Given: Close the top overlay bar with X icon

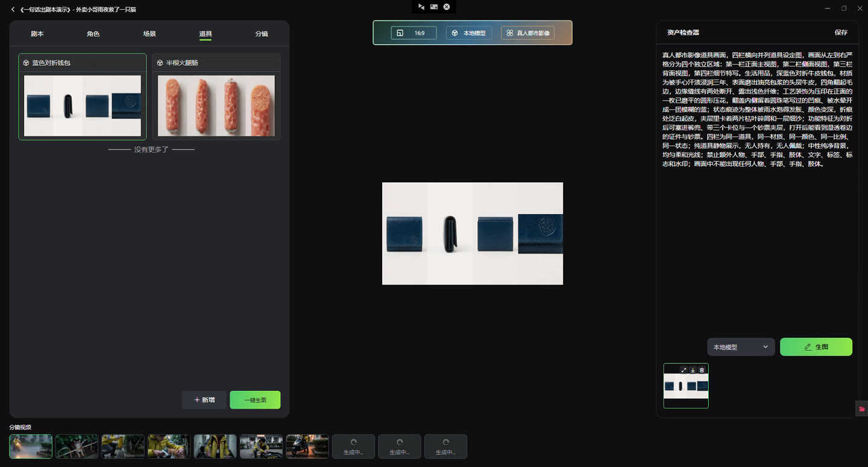Looking at the screenshot, I should tap(447, 7).
